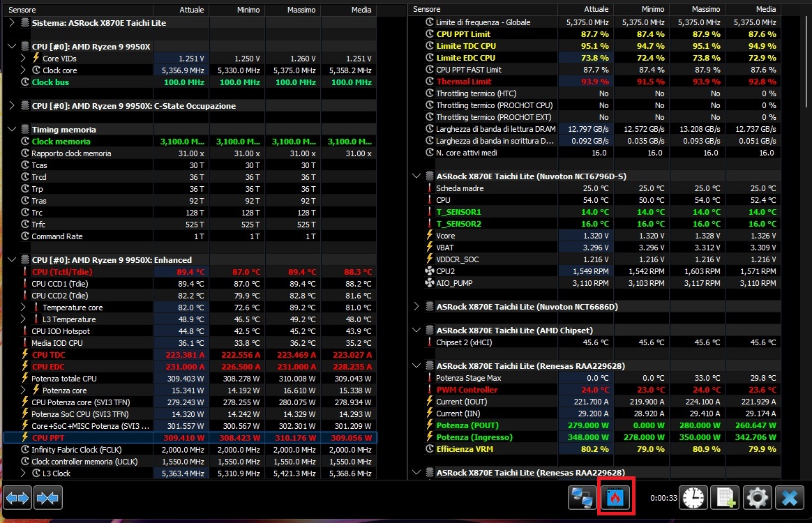Click the clock icon beside CPU PPT Limit
The width and height of the screenshot is (812, 523).
pyautogui.click(x=429, y=33)
